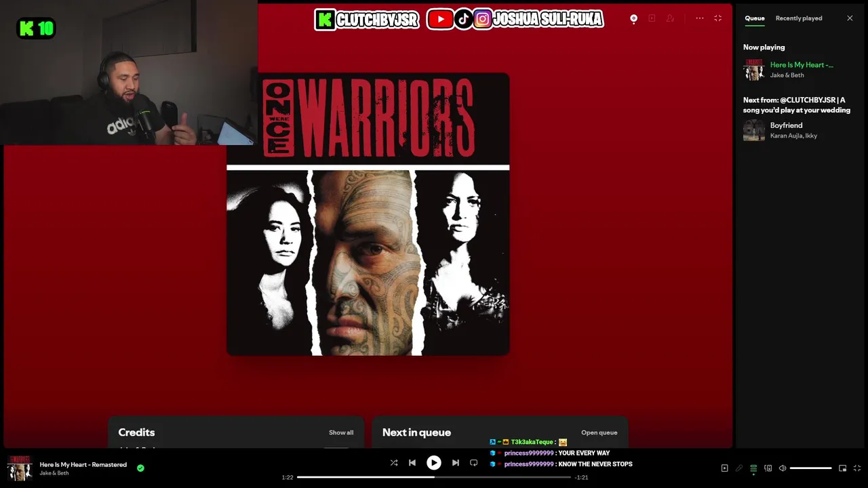Open Connect to a device icon
This screenshot has width=868, height=488.
click(768, 468)
